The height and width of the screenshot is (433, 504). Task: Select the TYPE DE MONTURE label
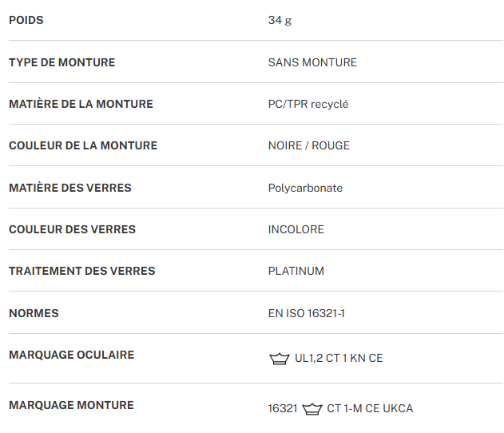coord(62,62)
